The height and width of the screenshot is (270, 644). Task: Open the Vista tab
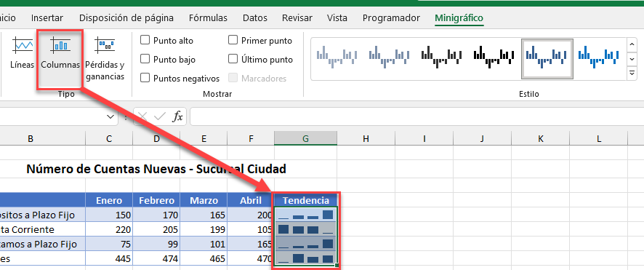coord(337,18)
